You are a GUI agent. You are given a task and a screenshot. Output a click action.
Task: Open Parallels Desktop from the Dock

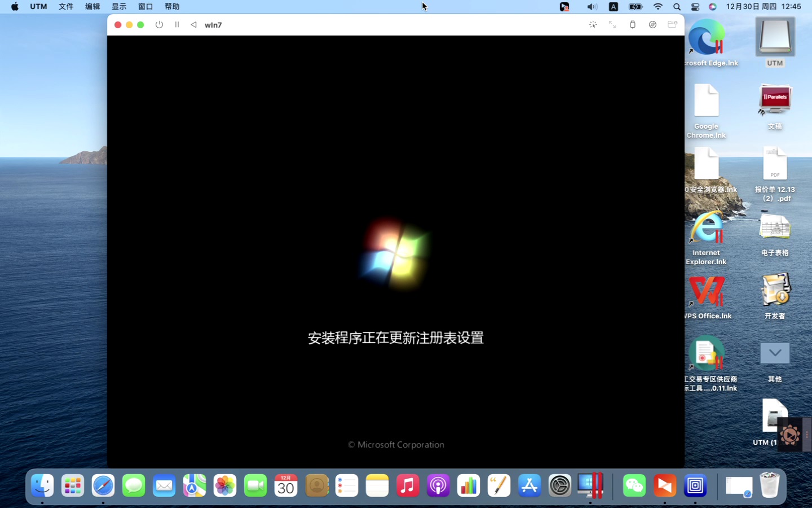tap(590, 485)
